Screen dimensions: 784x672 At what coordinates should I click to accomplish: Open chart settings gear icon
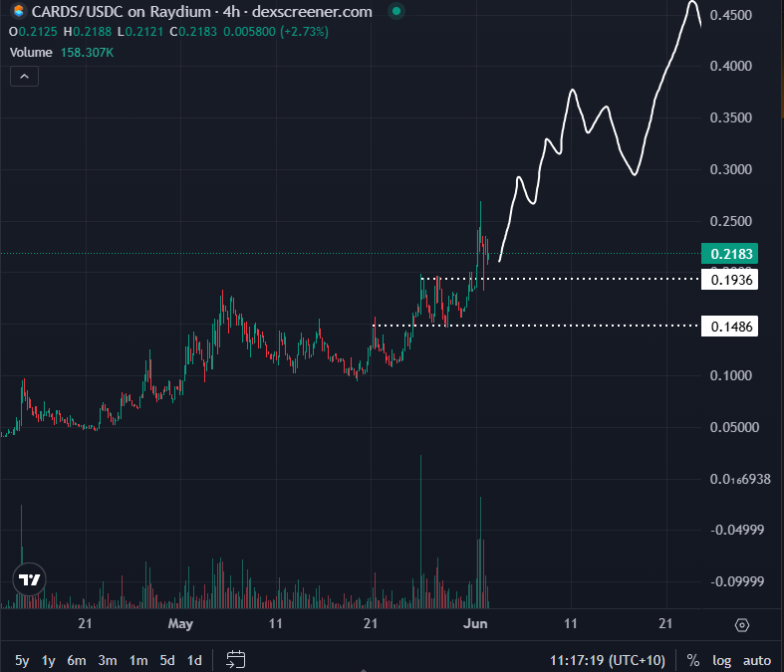pyautogui.click(x=742, y=625)
